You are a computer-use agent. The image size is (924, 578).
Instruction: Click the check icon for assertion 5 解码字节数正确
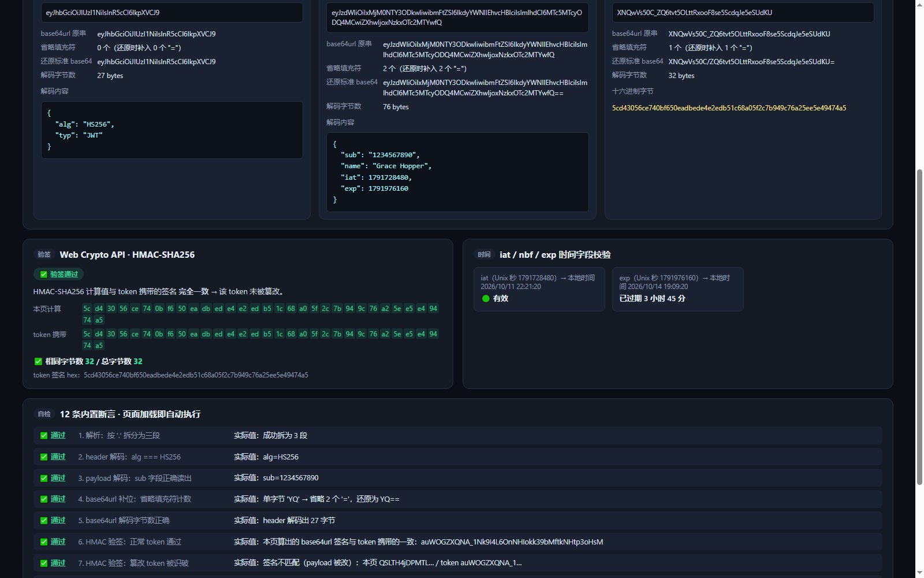[x=44, y=521]
